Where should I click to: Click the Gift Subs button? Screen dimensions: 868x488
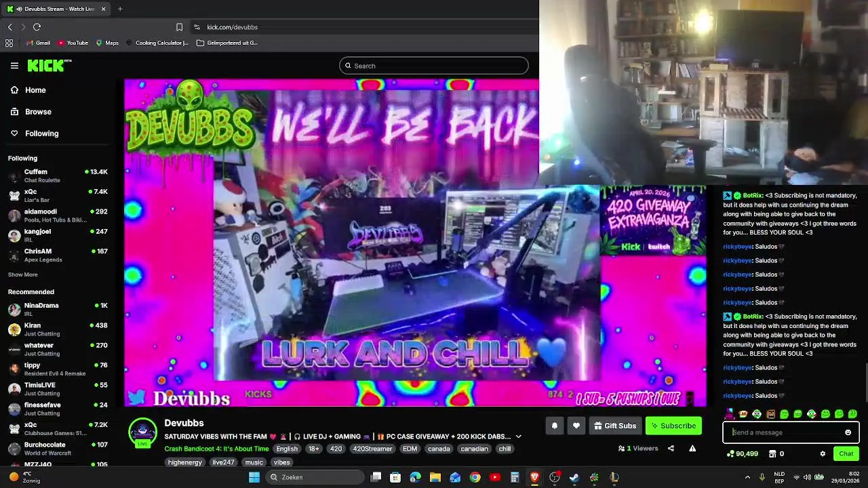point(614,426)
